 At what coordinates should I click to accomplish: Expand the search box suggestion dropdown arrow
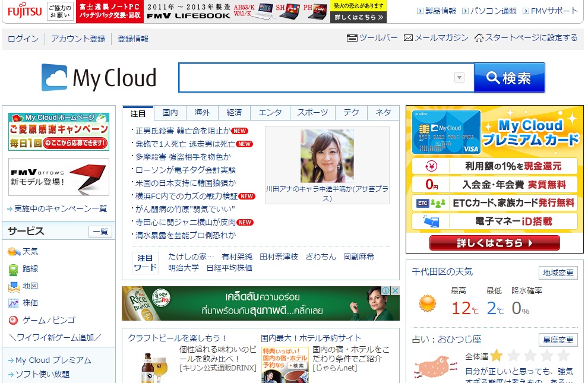(459, 78)
